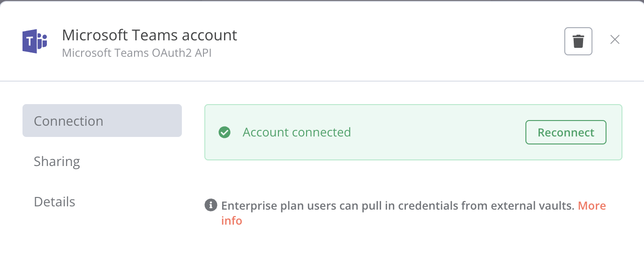The image size is (644, 272).
Task: Select the Connection tab
Action: tap(102, 121)
